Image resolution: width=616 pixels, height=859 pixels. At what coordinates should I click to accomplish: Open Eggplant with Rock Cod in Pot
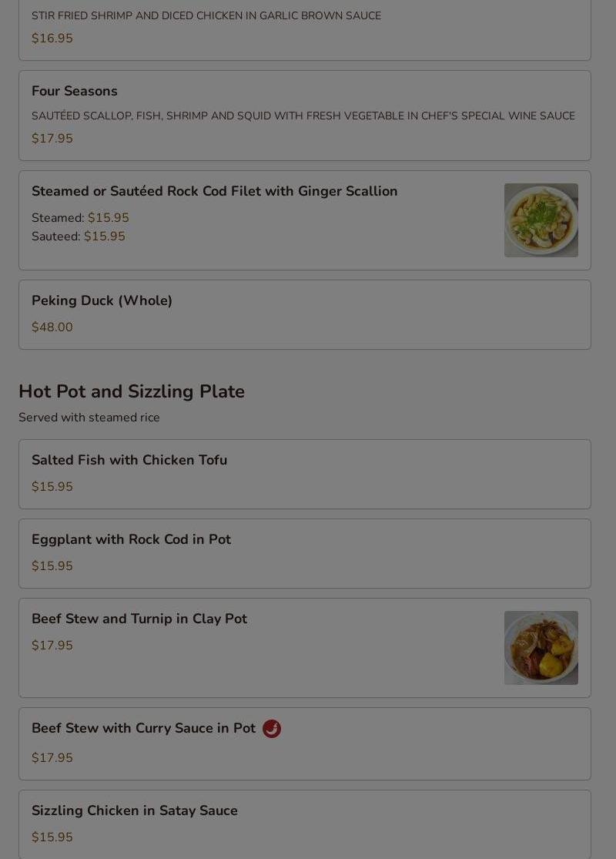click(x=305, y=553)
